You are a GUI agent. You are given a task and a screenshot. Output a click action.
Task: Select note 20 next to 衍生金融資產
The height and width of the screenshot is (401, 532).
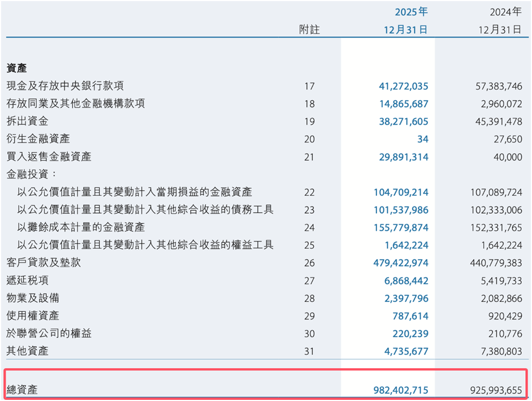click(309, 139)
